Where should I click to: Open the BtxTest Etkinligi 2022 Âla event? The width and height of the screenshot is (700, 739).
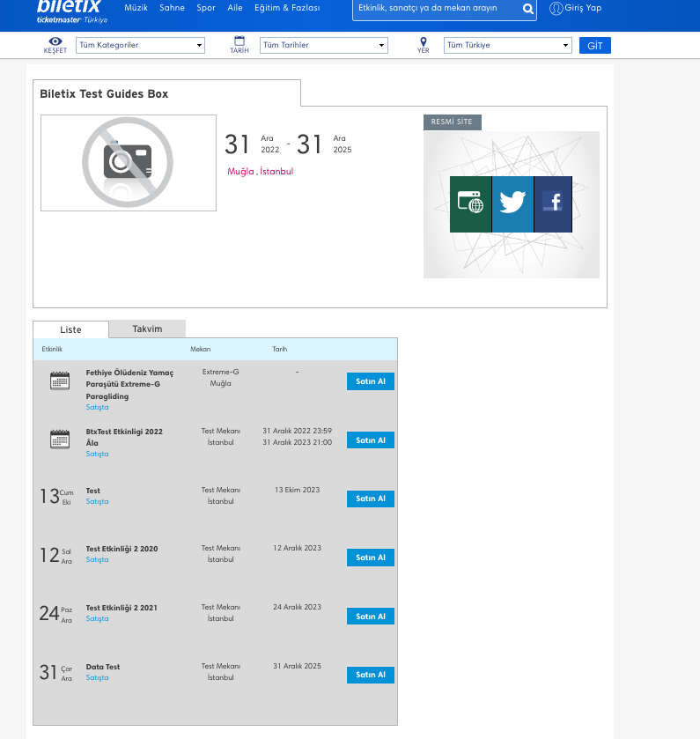pyautogui.click(x=124, y=438)
